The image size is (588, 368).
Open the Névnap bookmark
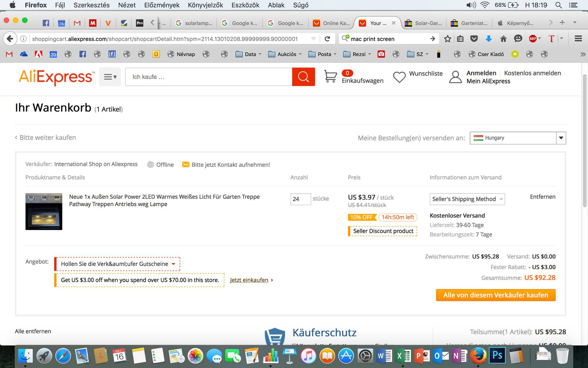pyautogui.click(x=181, y=54)
